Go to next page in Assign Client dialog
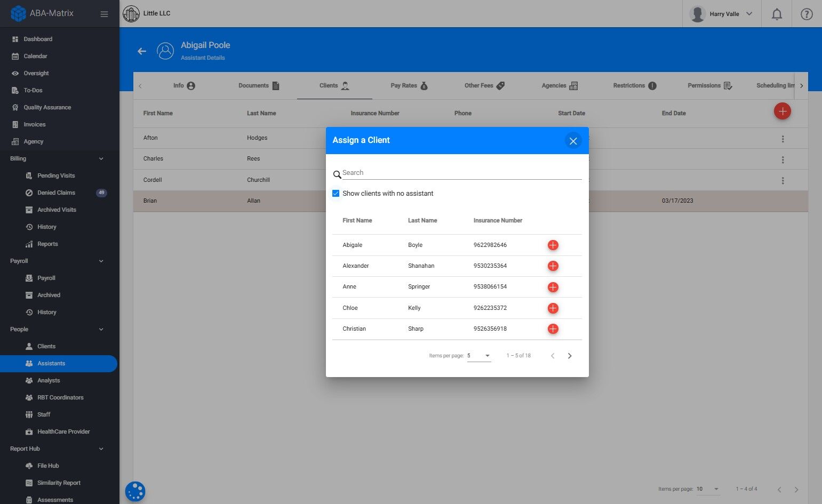822x504 pixels. [x=570, y=356]
